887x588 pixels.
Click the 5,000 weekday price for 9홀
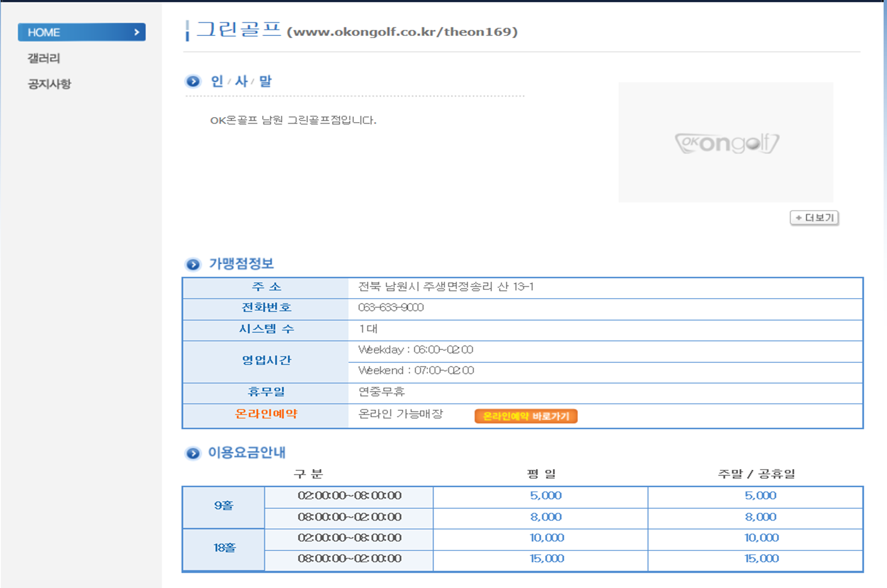pyautogui.click(x=545, y=496)
